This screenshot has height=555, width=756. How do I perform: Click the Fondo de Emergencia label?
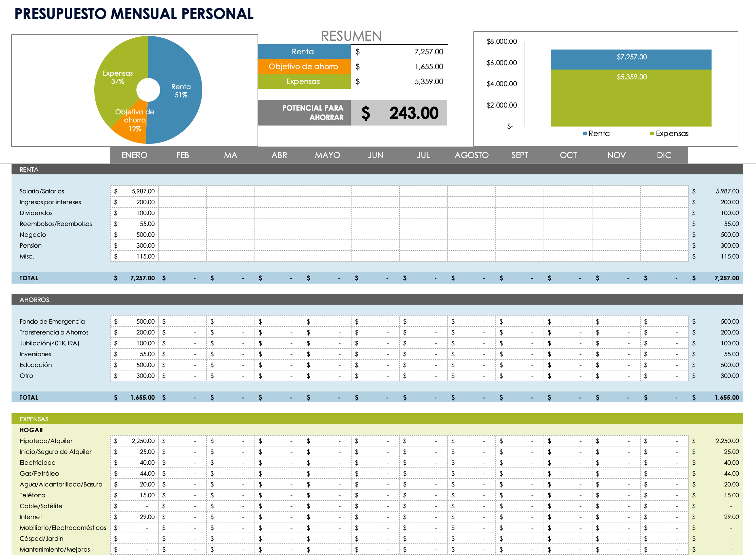[x=52, y=321]
